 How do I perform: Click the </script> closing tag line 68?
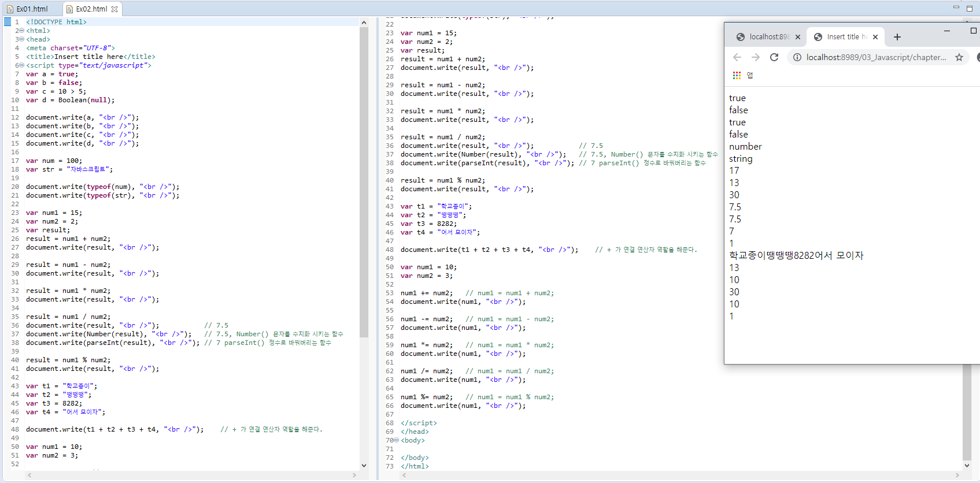click(x=419, y=423)
